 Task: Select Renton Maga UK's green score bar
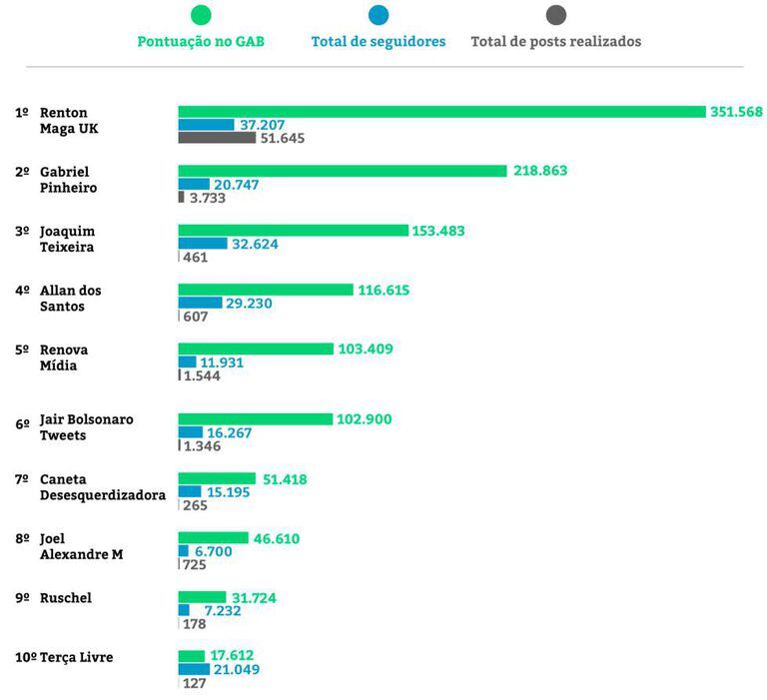(x=441, y=112)
